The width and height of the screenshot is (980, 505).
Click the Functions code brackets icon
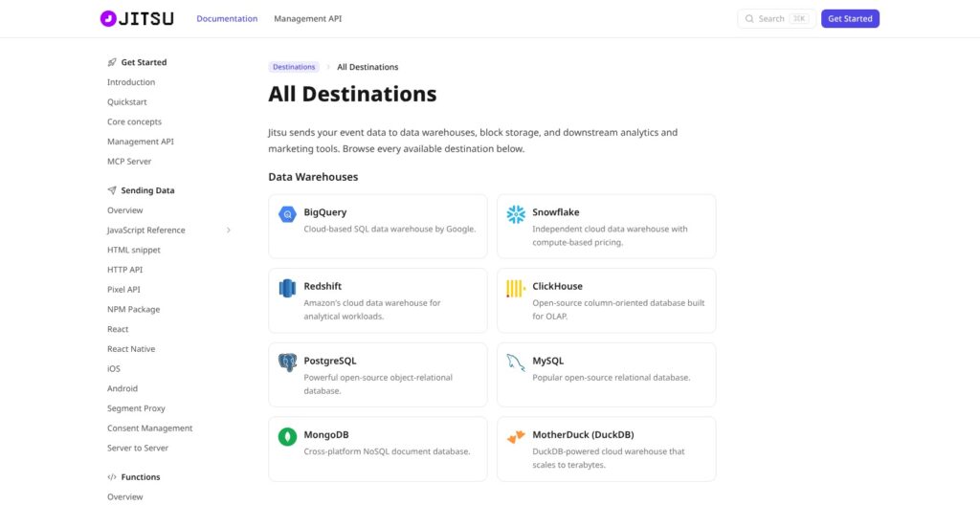click(112, 477)
